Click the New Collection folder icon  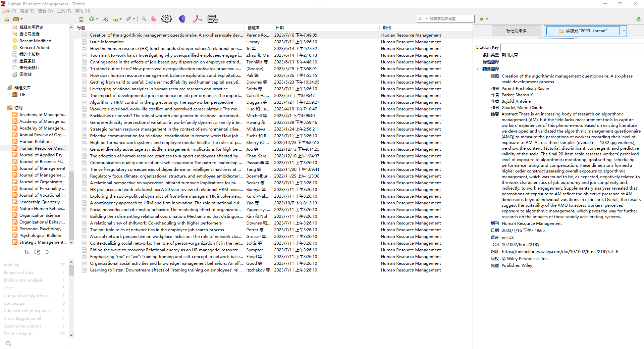[6, 19]
